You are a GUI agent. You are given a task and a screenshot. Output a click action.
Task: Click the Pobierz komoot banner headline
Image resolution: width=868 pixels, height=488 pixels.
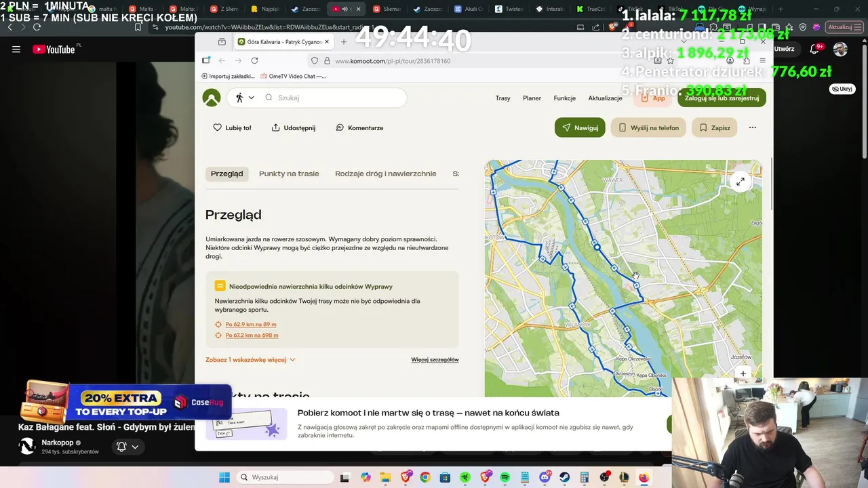click(428, 413)
